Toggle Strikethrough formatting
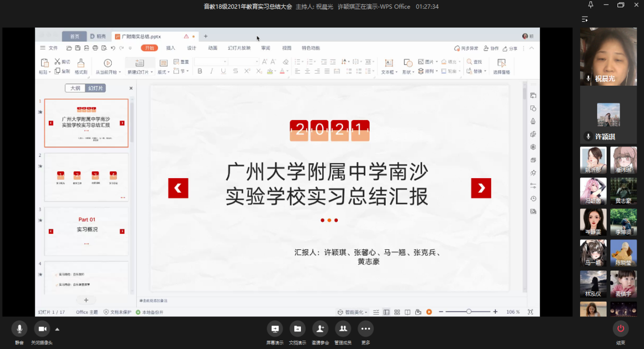The height and width of the screenshot is (349, 644). pyautogui.click(x=235, y=71)
